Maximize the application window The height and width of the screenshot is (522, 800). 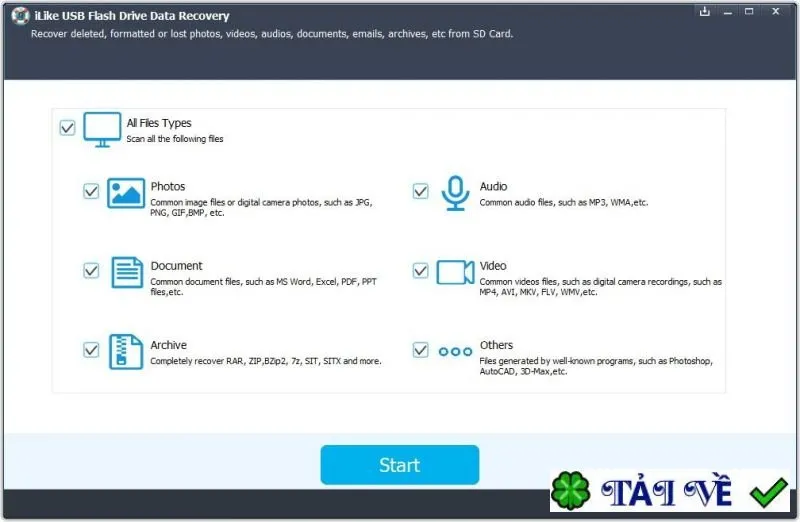(x=749, y=11)
